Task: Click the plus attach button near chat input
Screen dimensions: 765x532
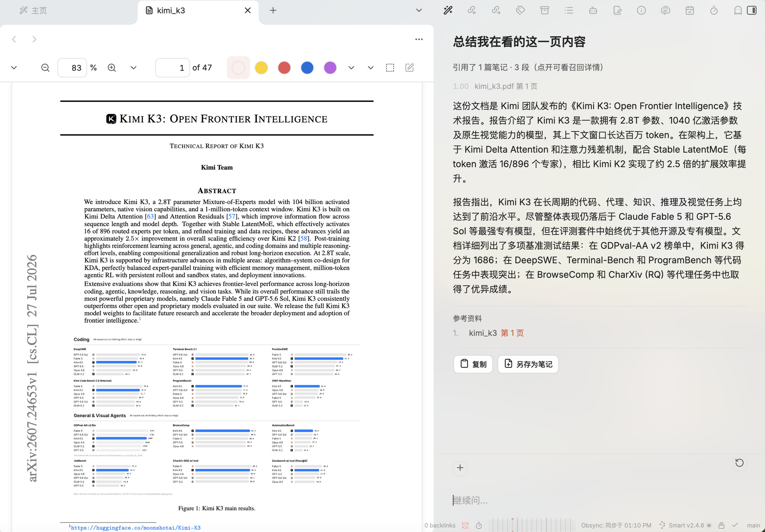Action: (460, 468)
